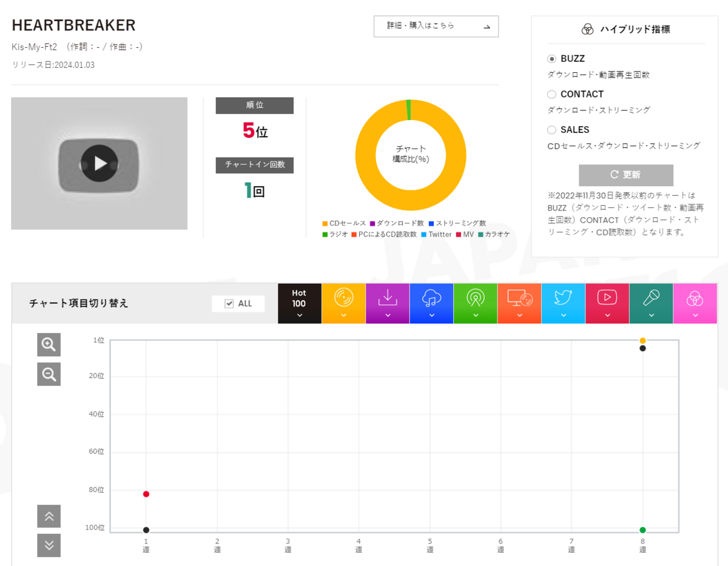Click the MV legend entry

(465, 234)
